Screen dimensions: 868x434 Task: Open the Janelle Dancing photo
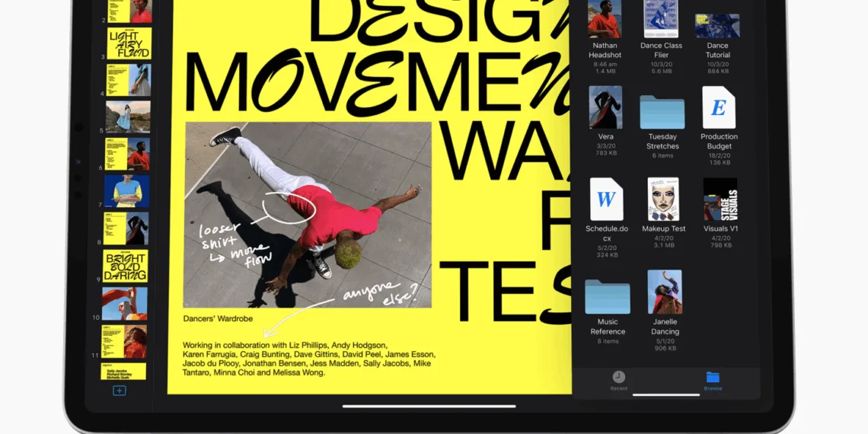tap(664, 292)
